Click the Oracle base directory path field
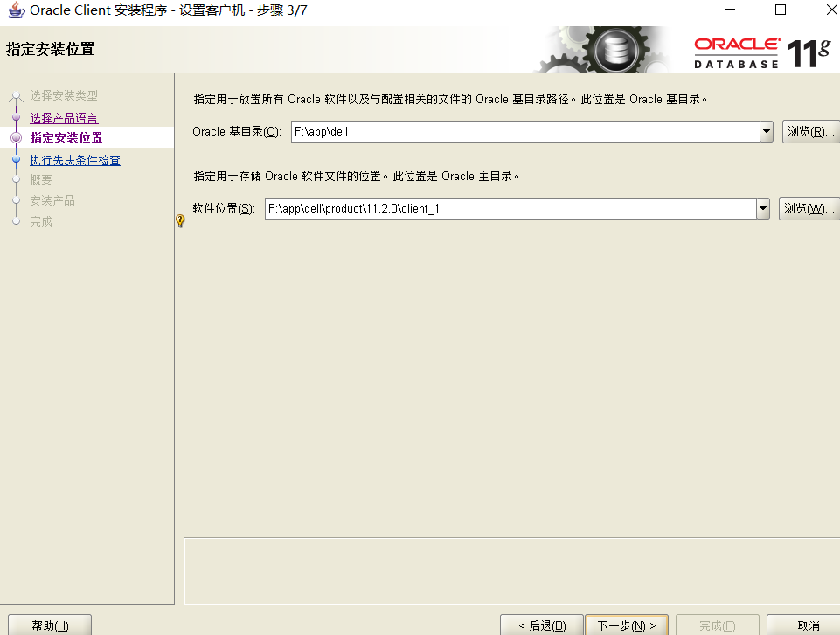Screen dimensions: 840x635 coord(525,131)
